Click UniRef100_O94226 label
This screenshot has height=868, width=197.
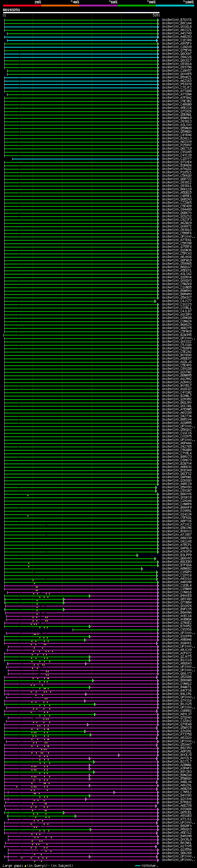(177, 57)
